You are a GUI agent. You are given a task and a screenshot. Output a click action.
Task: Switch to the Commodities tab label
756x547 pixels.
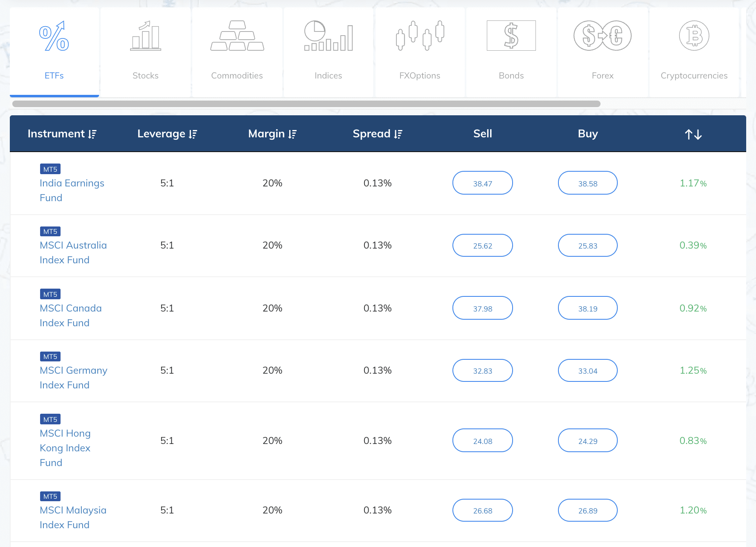[237, 76]
